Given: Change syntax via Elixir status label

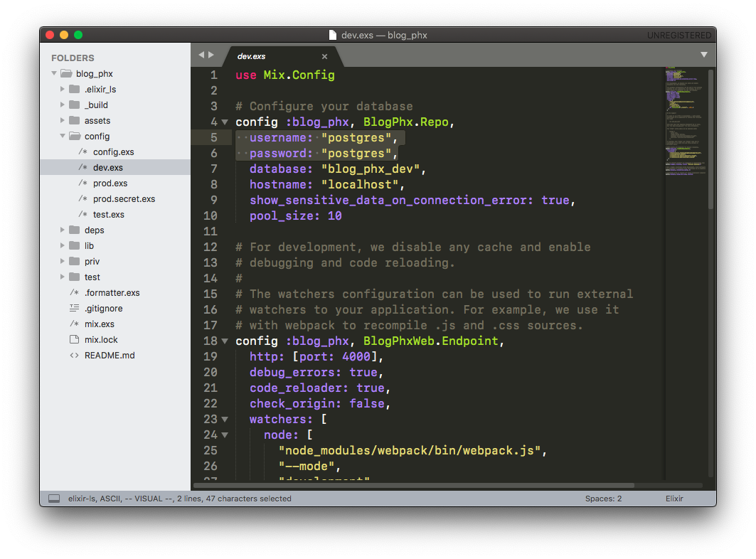Looking at the screenshot, I should [674, 499].
